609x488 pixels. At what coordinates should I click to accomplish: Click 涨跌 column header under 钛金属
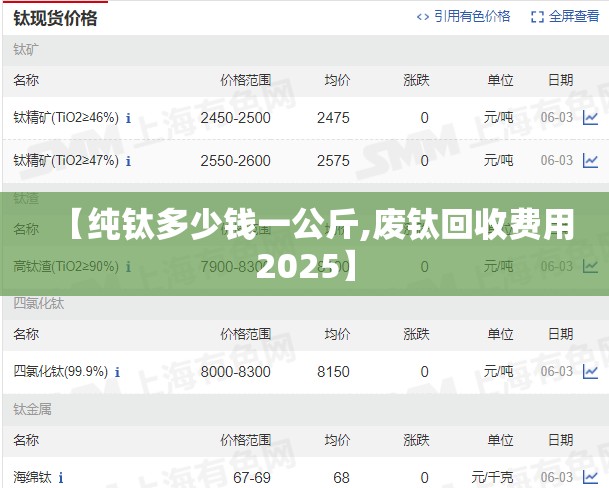click(416, 440)
